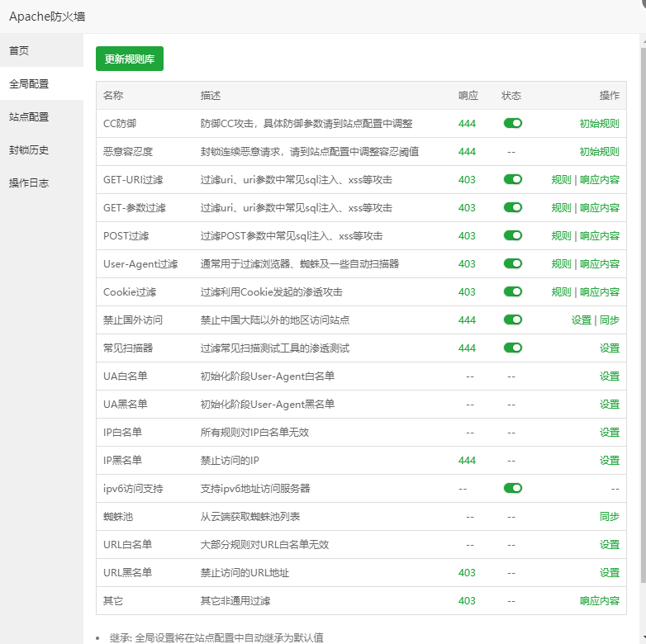646x644 pixels.
Task: Click 设置 for 常见扫描器
Action: tap(610, 348)
